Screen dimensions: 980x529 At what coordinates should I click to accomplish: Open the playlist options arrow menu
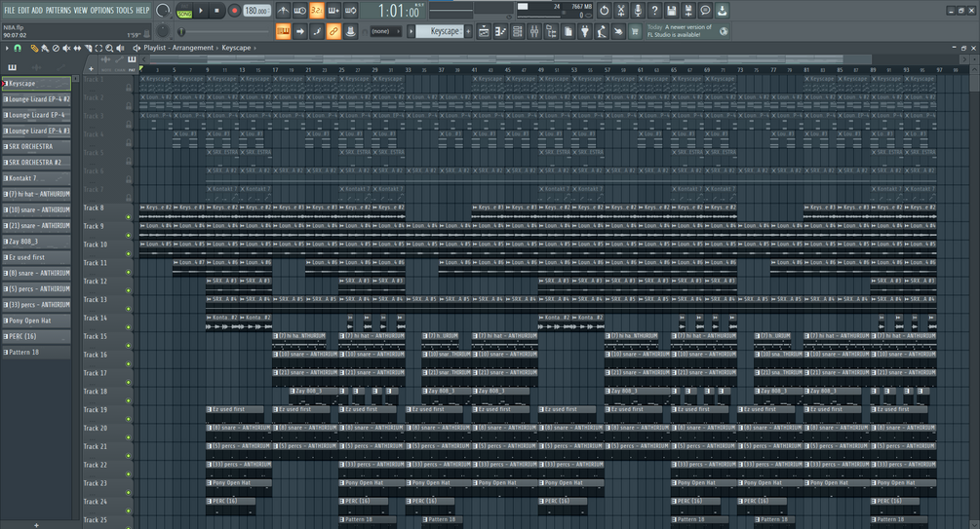point(7,48)
